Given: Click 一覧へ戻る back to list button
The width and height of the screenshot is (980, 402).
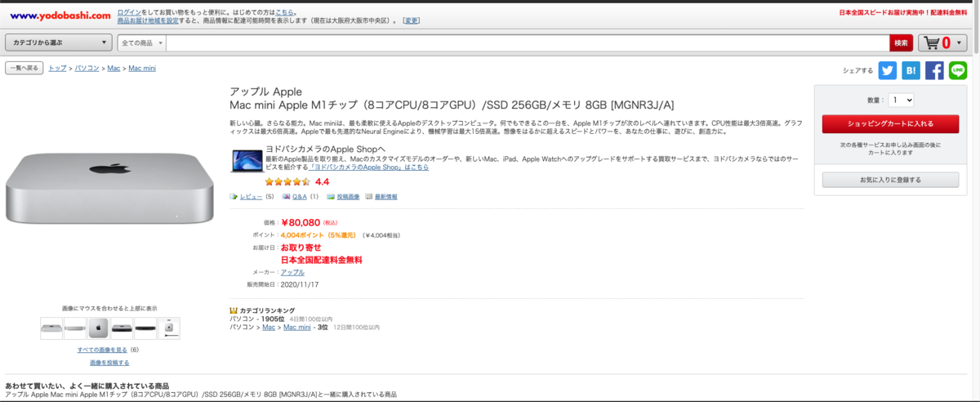Looking at the screenshot, I should [24, 68].
